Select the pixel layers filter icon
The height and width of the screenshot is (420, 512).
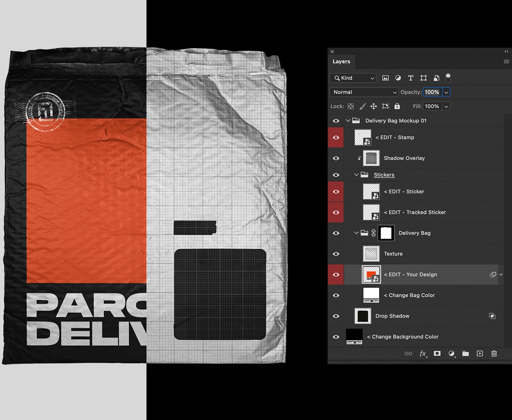click(x=385, y=78)
